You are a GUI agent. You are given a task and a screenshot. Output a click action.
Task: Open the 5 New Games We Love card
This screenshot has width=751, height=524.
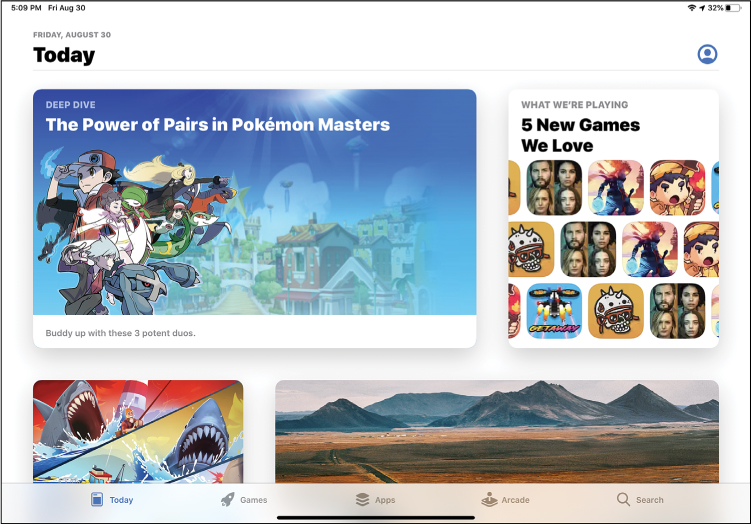613,218
